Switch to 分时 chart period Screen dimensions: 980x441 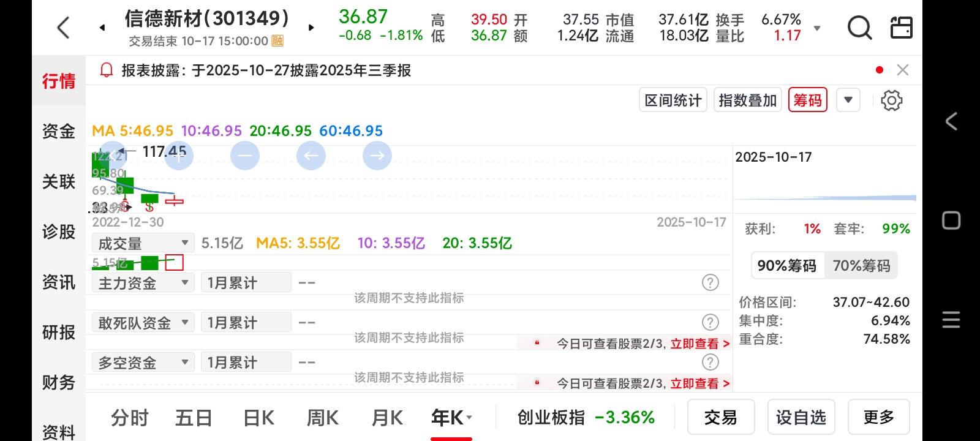click(x=130, y=418)
